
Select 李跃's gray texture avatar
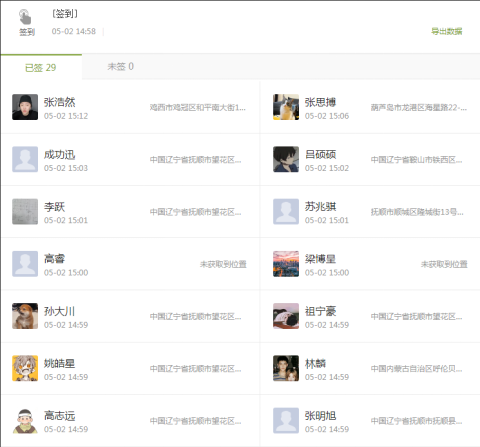pyautogui.click(x=25, y=212)
